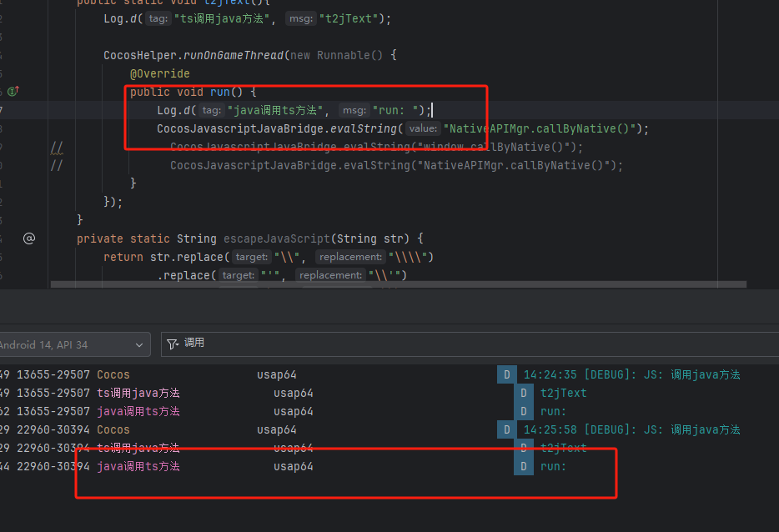
Task: Click the 'tag:' hint before "java调用ts方法"
Action: tap(211, 110)
